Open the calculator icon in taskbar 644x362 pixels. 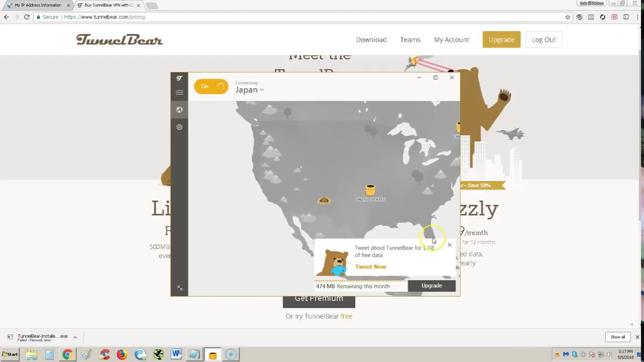click(49, 355)
